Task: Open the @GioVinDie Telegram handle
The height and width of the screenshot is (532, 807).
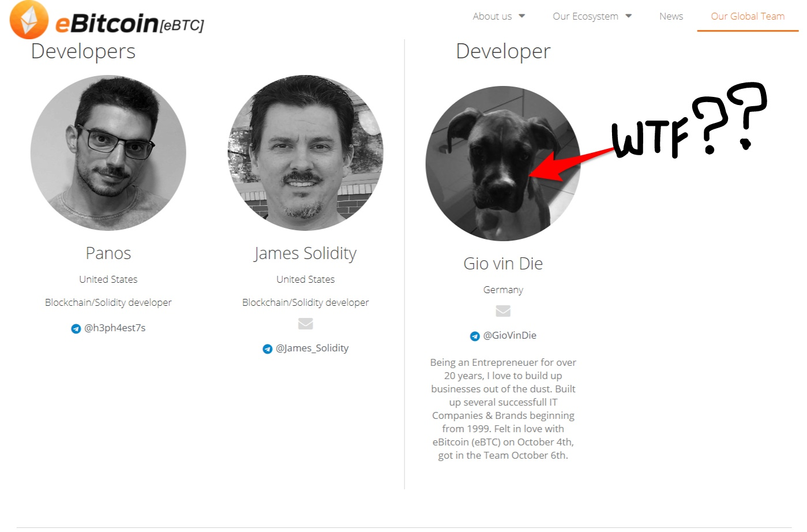Action: [x=510, y=335]
